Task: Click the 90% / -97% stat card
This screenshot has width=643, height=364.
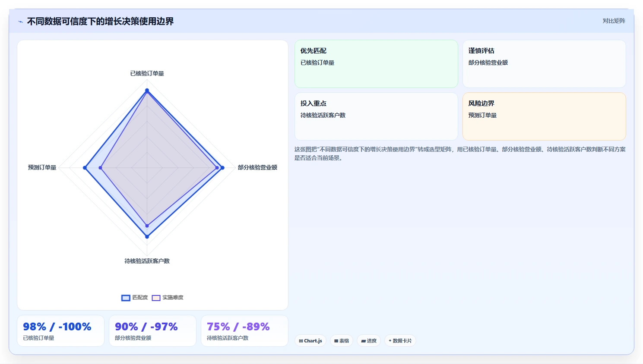Action: (152, 331)
